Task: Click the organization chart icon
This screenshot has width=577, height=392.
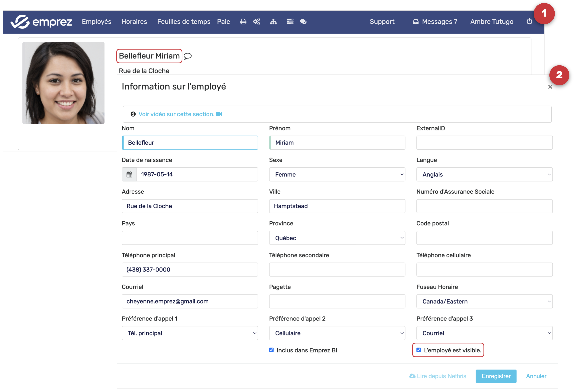Action: click(273, 22)
